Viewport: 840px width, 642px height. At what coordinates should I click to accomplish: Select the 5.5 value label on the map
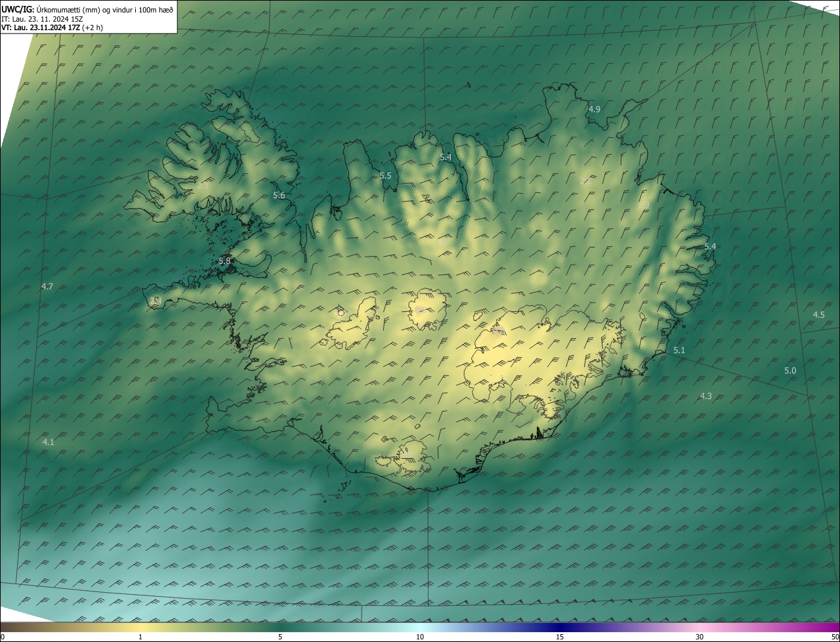click(385, 176)
